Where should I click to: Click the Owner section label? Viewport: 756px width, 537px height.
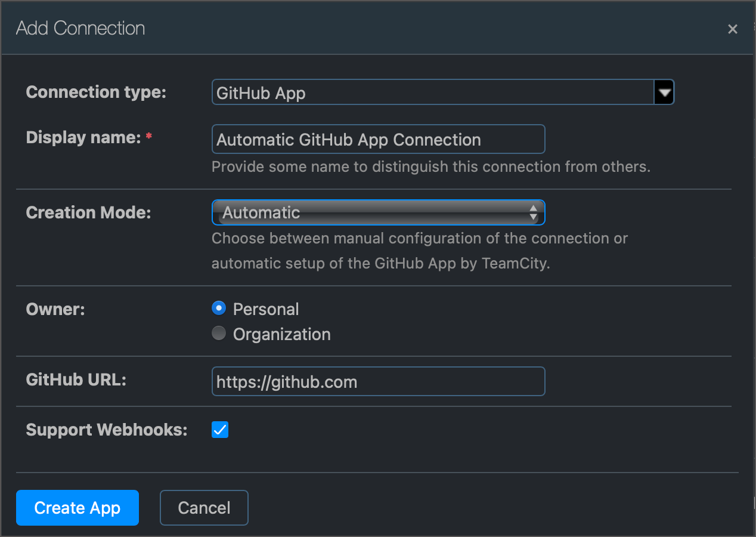55,309
